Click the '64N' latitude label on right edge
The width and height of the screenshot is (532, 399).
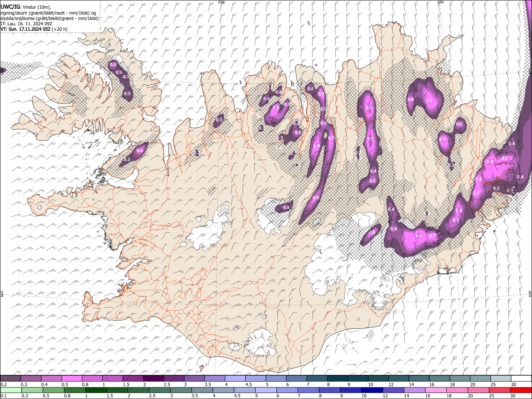[530, 293]
